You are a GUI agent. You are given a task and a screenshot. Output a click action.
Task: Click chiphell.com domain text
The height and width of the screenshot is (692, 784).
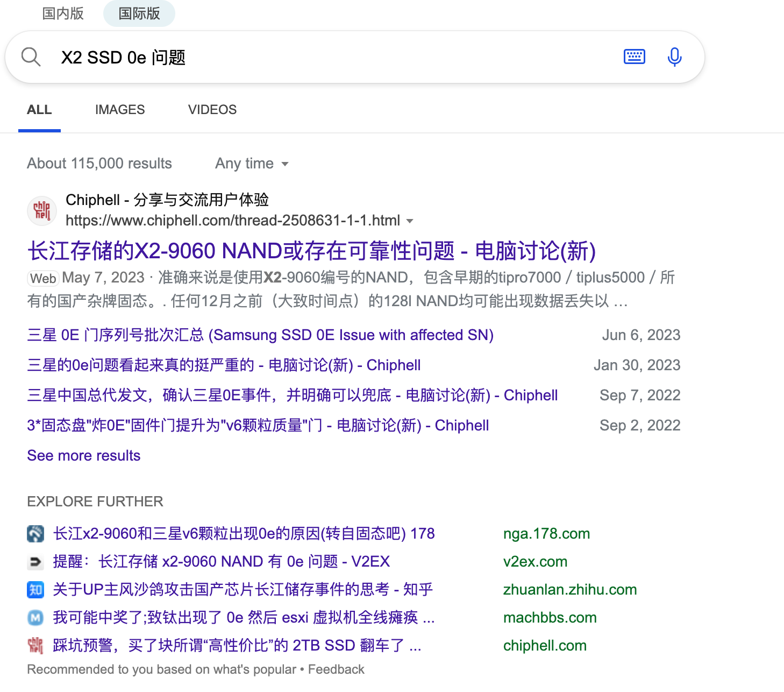545,646
